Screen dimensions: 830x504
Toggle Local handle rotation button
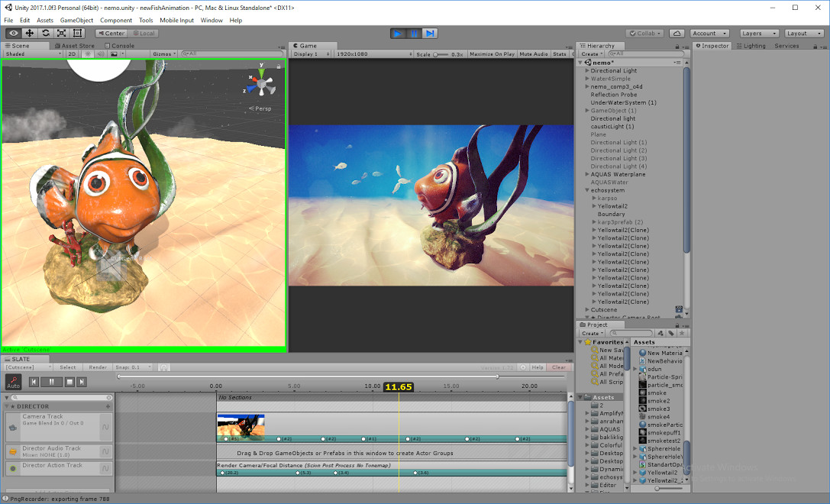(x=144, y=34)
